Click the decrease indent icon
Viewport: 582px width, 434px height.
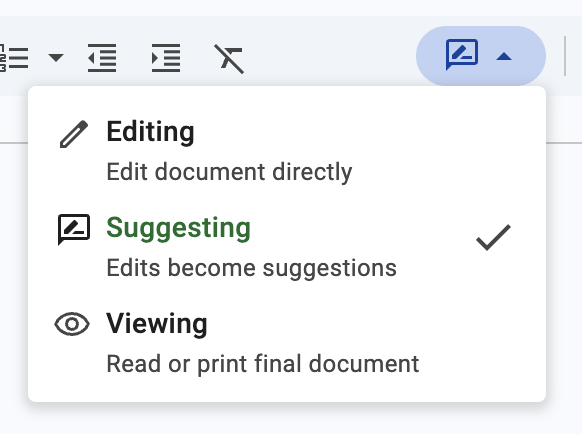point(102,58)
